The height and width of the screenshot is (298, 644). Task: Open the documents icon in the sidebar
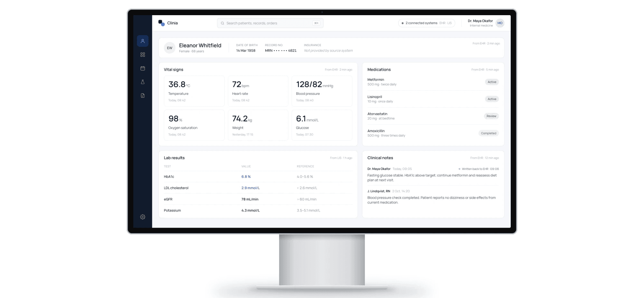point(143,95)
